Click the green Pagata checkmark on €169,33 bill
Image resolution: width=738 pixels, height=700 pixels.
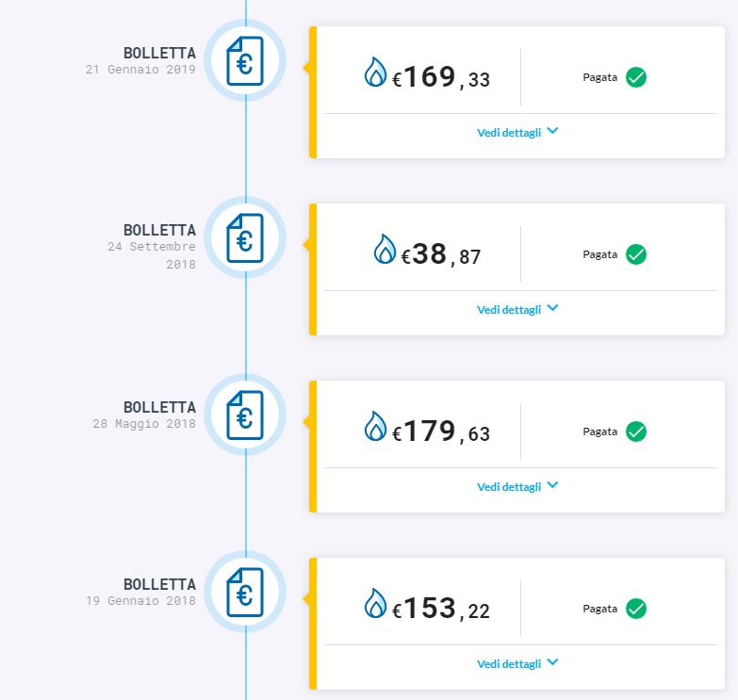[x=636, y=77]
